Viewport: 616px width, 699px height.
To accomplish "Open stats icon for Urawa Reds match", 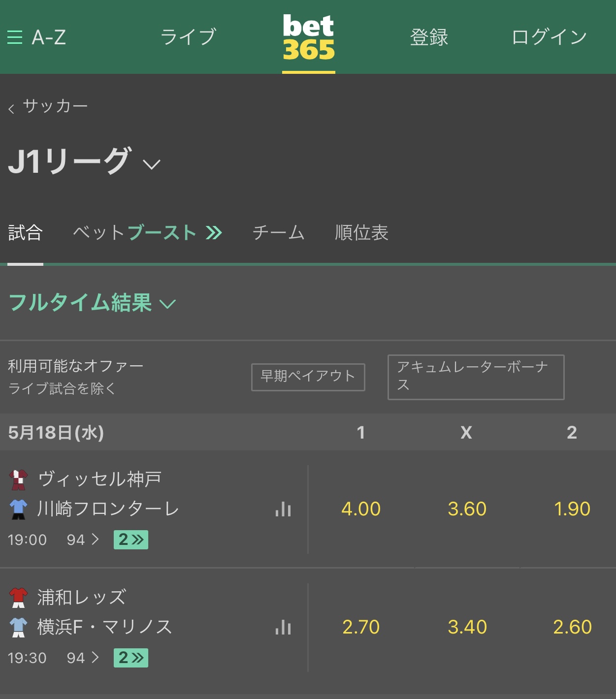I will pos(283,627).
